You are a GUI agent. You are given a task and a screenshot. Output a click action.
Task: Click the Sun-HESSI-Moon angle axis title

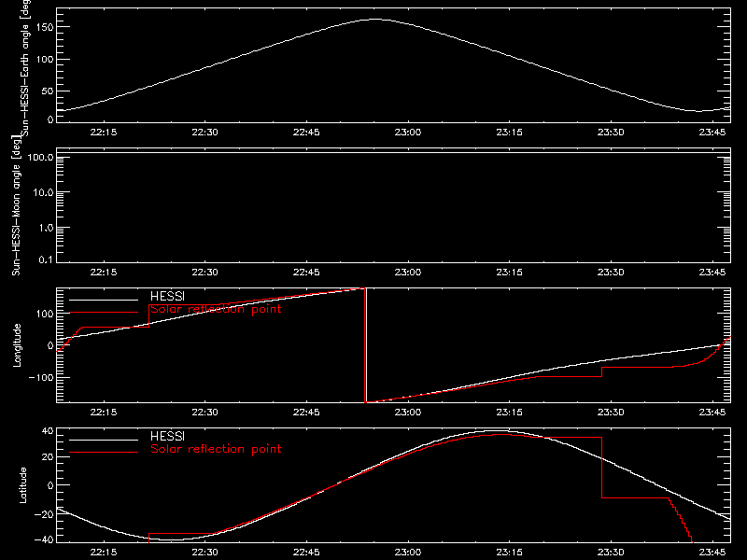pos(16,204)
